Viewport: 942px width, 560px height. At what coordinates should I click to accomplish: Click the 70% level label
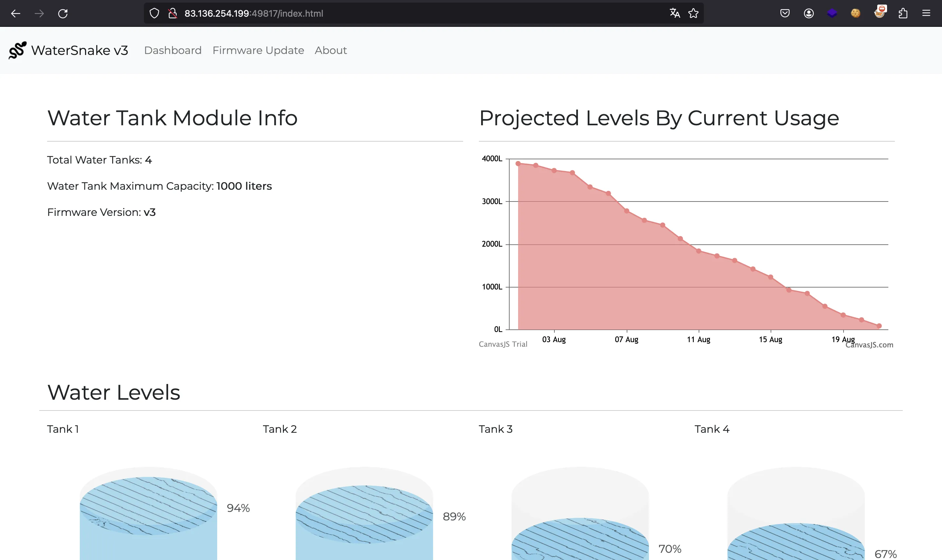click(670, 549)
